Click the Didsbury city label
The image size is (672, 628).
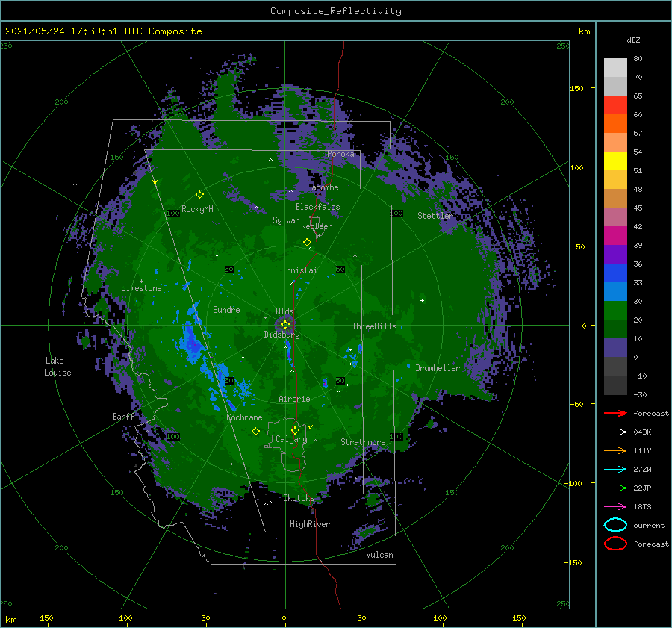tap(282, 335)
